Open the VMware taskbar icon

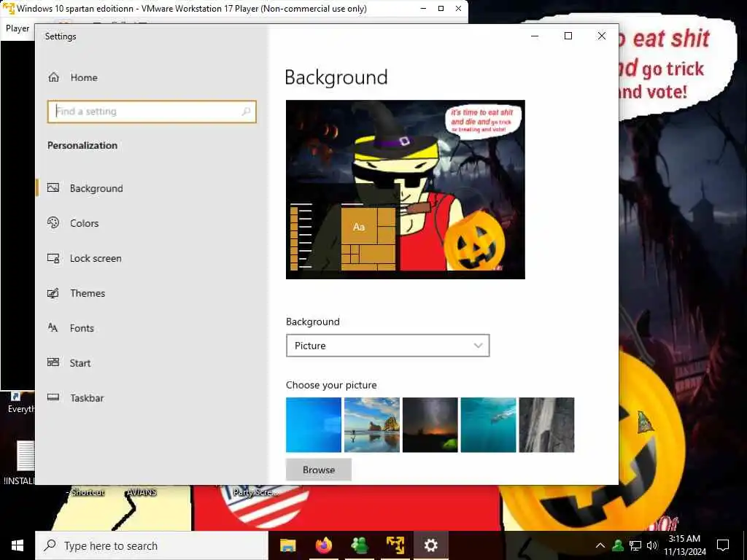pos(395,545)
